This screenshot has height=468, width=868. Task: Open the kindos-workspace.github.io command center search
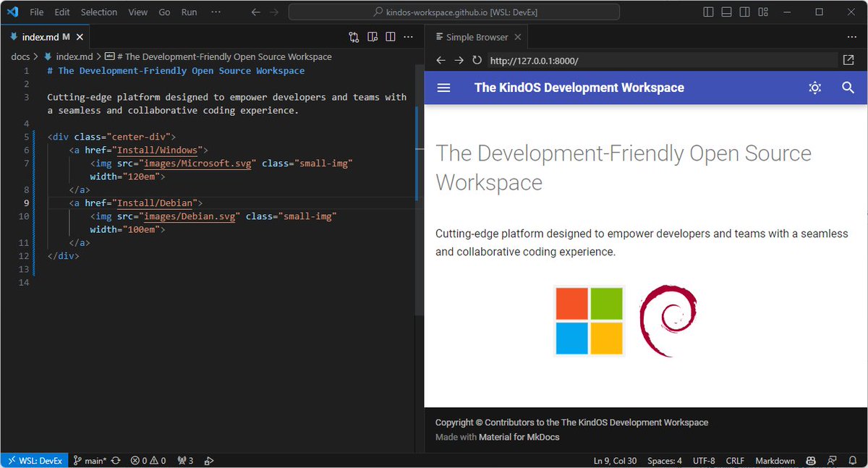454,12
